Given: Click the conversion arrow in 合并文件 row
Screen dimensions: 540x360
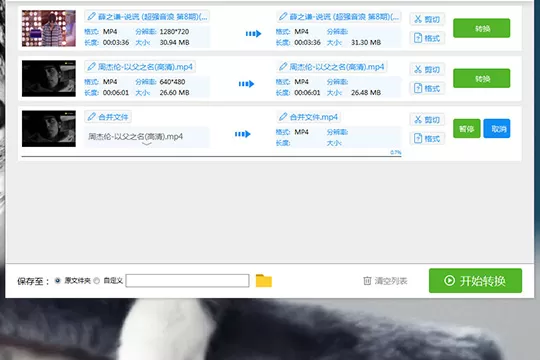Looking at the screenshot, I should coord(243,134).
